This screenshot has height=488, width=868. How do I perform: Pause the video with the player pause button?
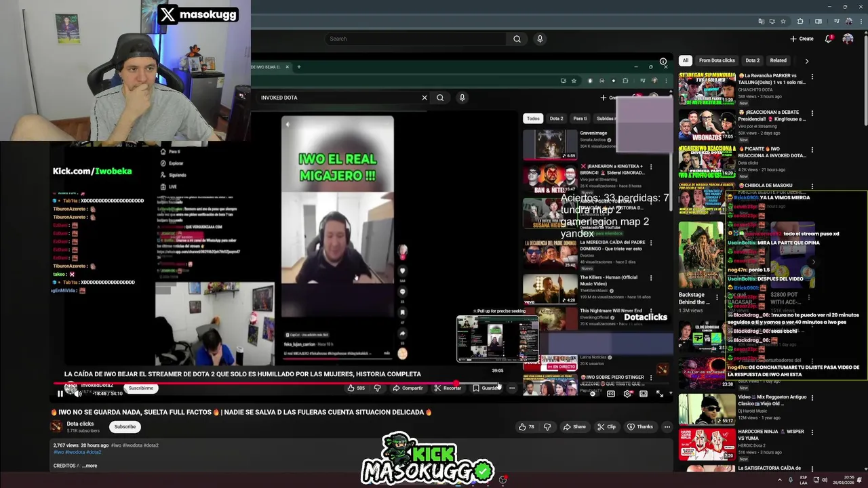(60, 394)
